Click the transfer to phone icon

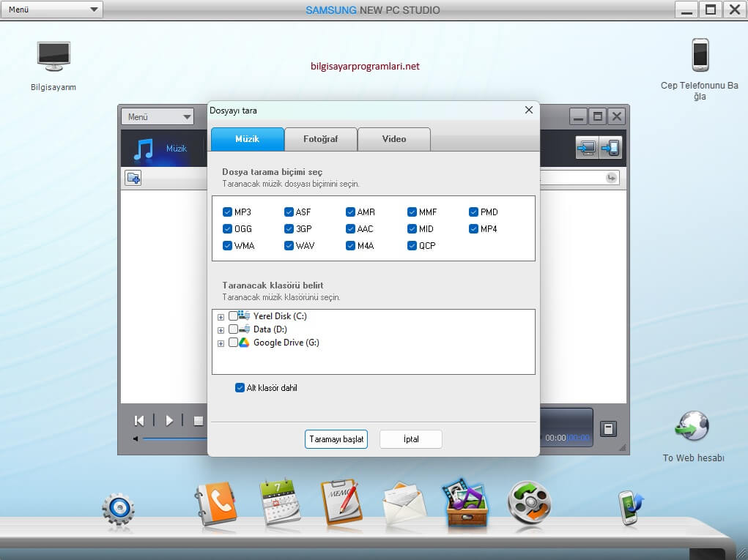pyautogui.click(x=610, y=148)
